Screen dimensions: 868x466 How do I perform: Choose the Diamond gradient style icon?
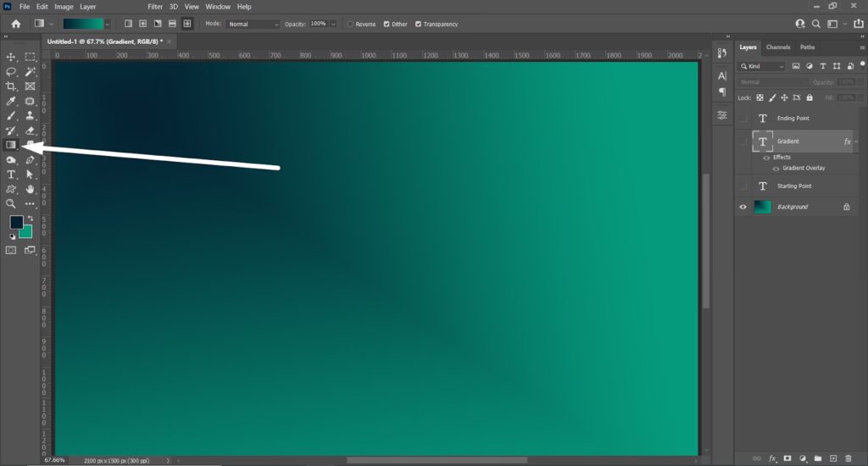coord(186,24)
